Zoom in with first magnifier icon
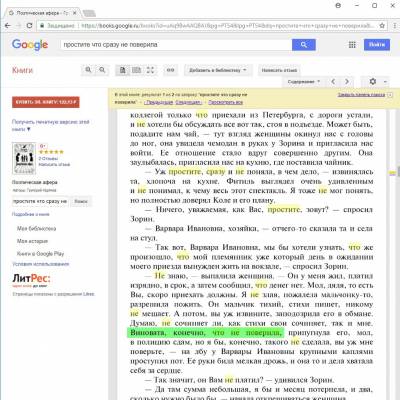Viewport: 400px width, 400px height. [88, 70]
